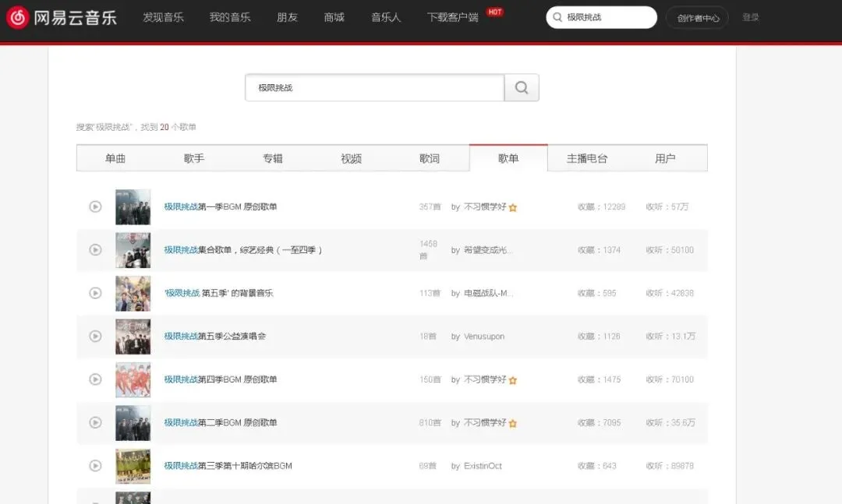Screen dimensions: 842x504
Task: Open playlist title 极限挑战第三季第十期哈尔滨BGM
Action: (228, 466)
